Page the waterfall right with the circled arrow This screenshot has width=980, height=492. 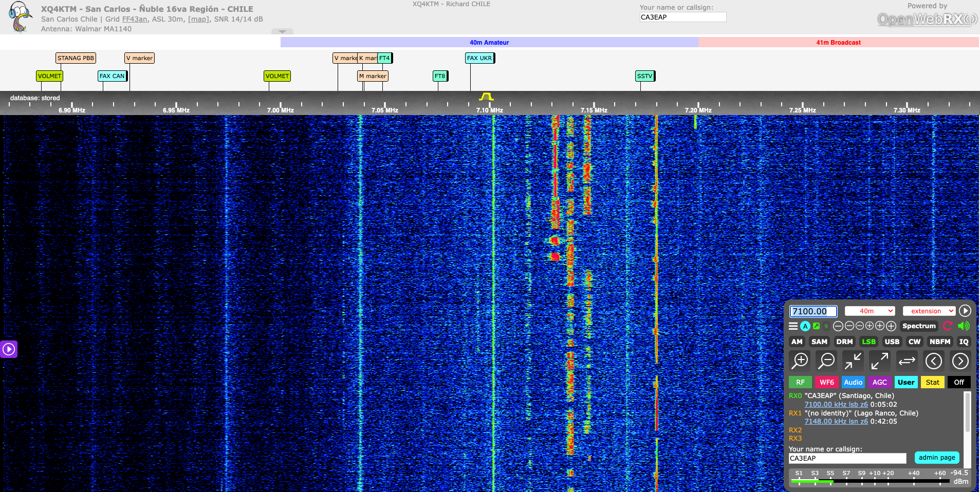[960, 361]
